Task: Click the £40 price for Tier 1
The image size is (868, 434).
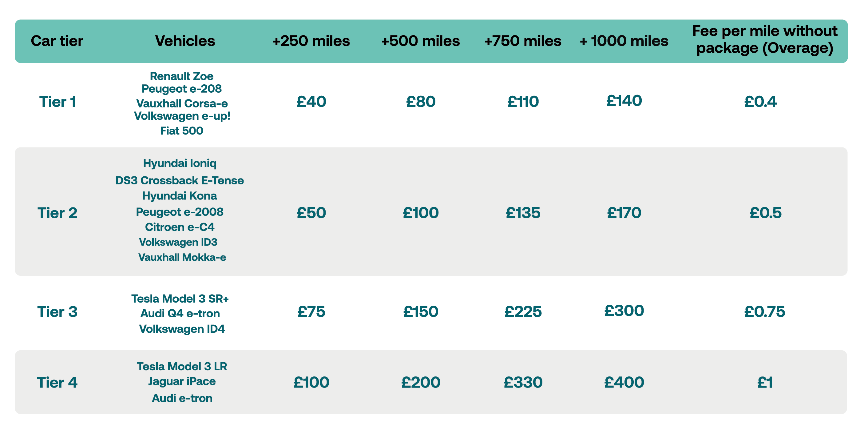Action: pos(311,102)
